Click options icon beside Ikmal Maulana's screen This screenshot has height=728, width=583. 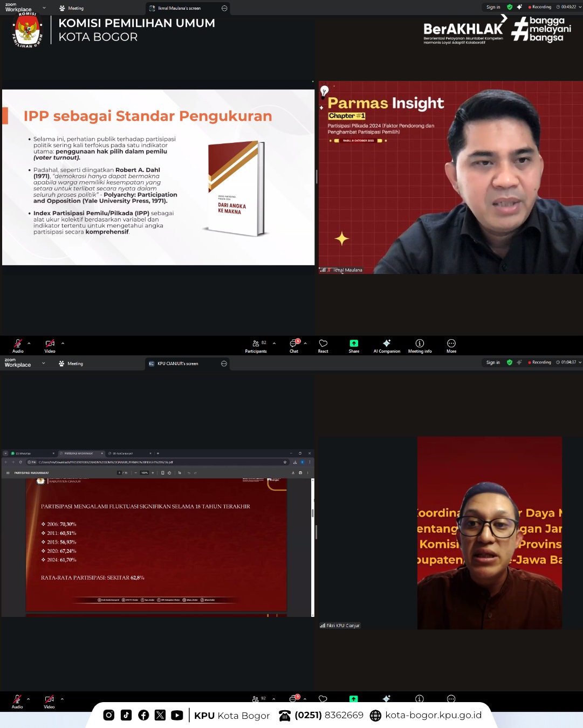(224, 8)
